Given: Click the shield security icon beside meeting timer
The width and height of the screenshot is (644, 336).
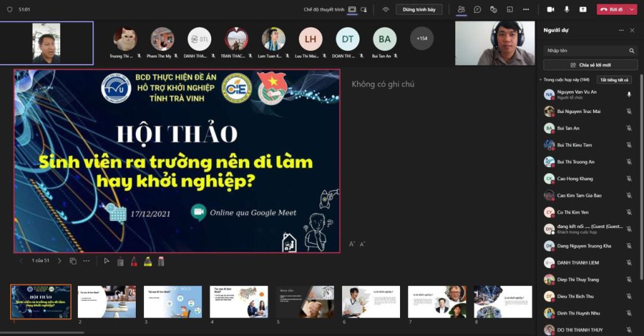Looking at the screenshot, I should coord(9,9).
